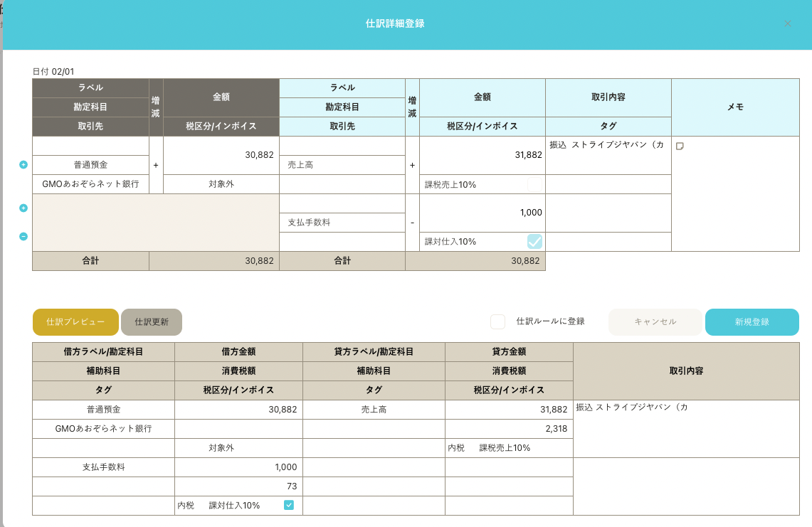Screen dimensions: 812x527
Task: Click the empty tag field under the 振込 description
Action: coord(608,184)
